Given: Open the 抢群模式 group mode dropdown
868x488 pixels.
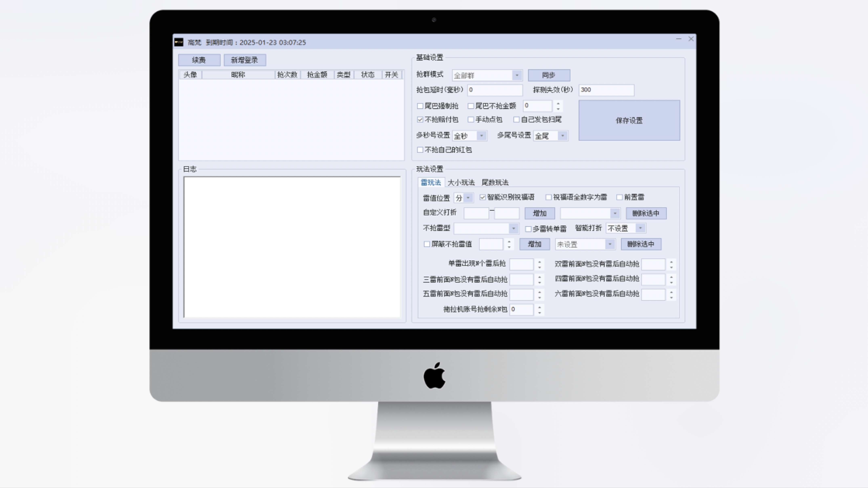Looking at the screenshot, I should point(517,75).
